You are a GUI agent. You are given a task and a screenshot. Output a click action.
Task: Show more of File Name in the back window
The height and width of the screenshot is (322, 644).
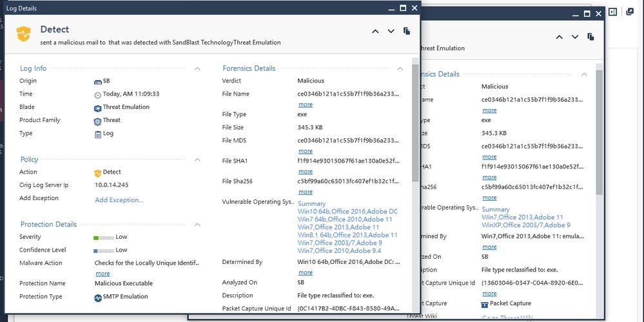tap(489, 110)
